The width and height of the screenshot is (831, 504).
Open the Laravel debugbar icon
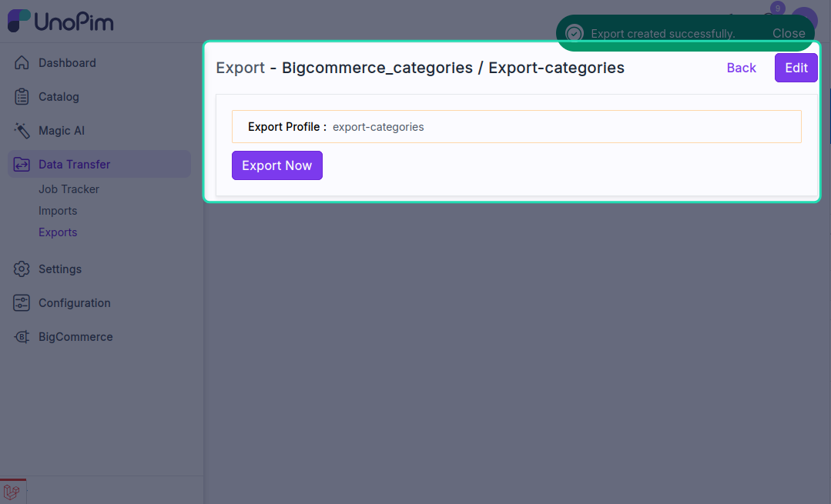pyautogui.click(x=12, y=492)
